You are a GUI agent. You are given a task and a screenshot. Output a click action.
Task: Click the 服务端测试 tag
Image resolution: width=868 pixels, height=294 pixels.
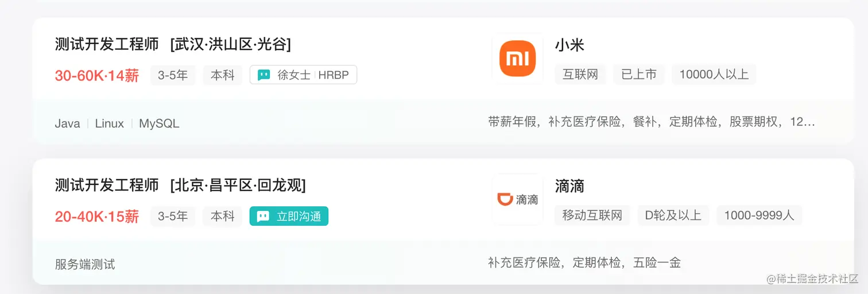(85, 264)
